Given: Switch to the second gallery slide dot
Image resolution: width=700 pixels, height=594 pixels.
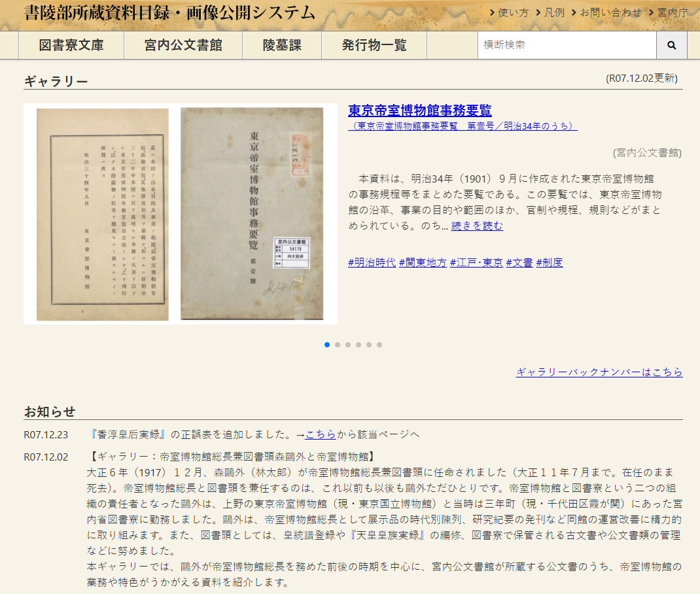Looking at the screenshot, I should pos(338,345).
